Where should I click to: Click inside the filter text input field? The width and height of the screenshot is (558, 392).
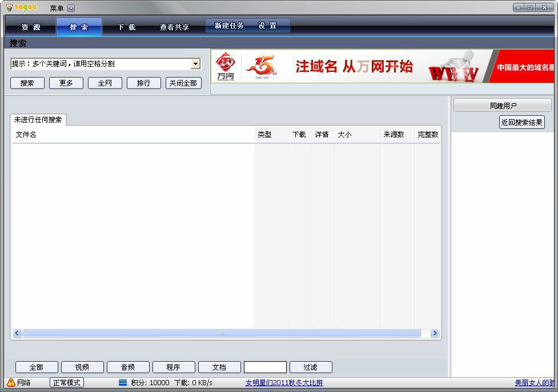[x=266, y=367]
